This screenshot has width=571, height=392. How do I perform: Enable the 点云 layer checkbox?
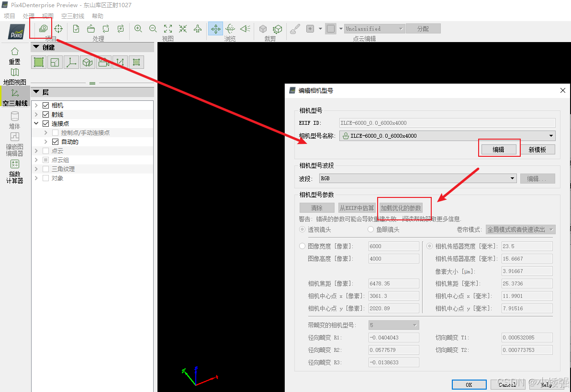pos(45,151)
